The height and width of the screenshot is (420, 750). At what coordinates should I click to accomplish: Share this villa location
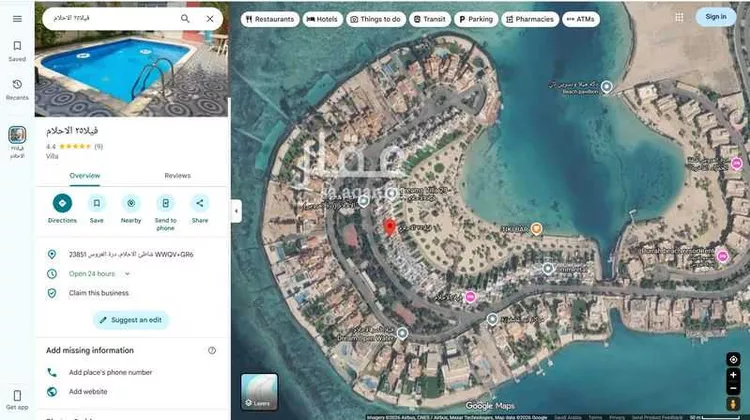(x=200, y=209)
